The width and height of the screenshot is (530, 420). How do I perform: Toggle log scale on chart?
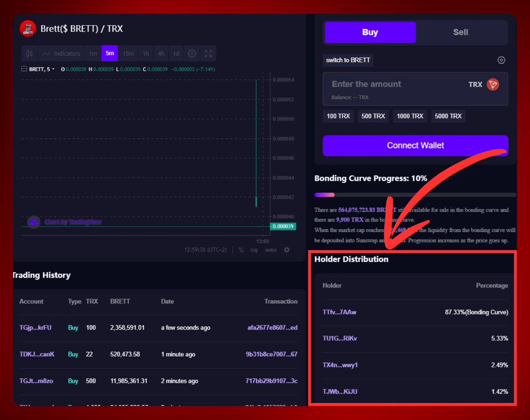pyautogui.click(x=254, y=250)
